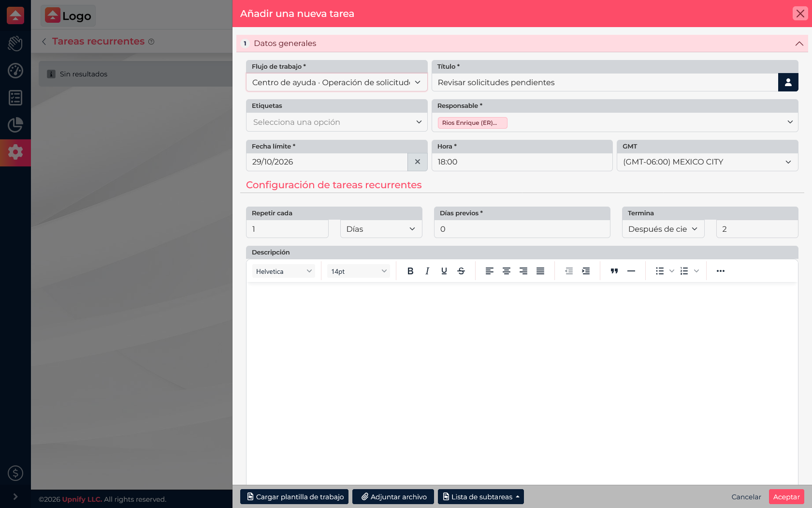This screenshot has width=812, height=508.
Task: Justify description text
Action: (540, 271)
